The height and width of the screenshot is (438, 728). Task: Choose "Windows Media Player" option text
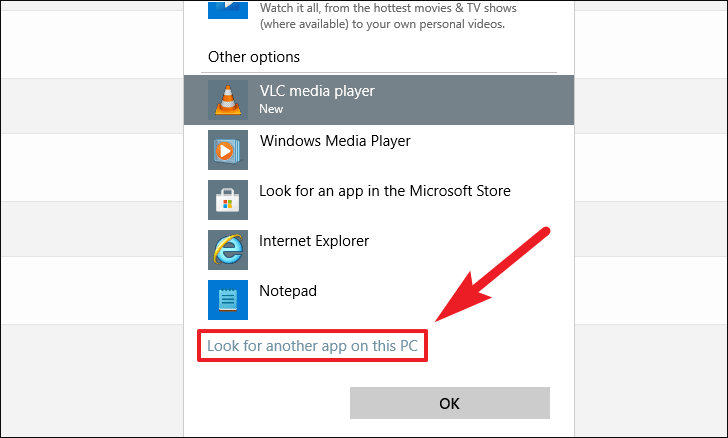coord(335,141)
